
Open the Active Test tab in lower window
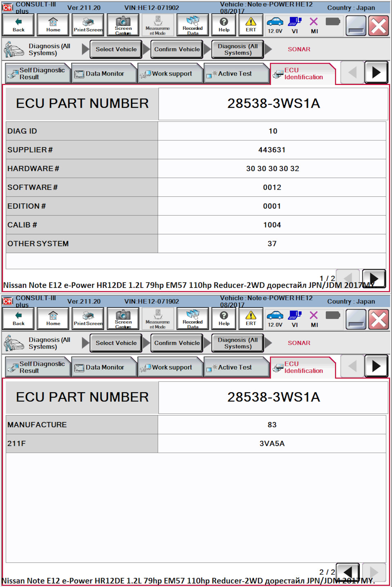tap(236, 367)
